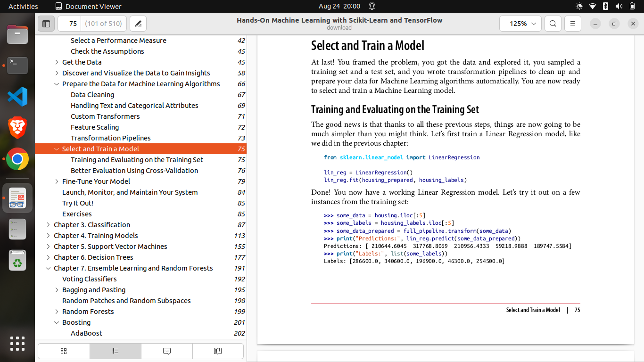Screen dimensions: 644x362
Task: Open Files app in dock
Action: point(17,34)
